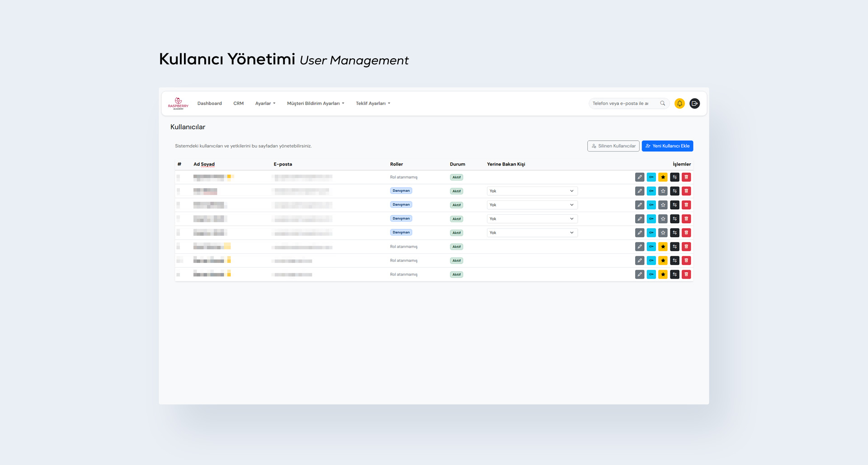Toggle gray star in second row
Screen dimensions: 868x465
(663, 191)
